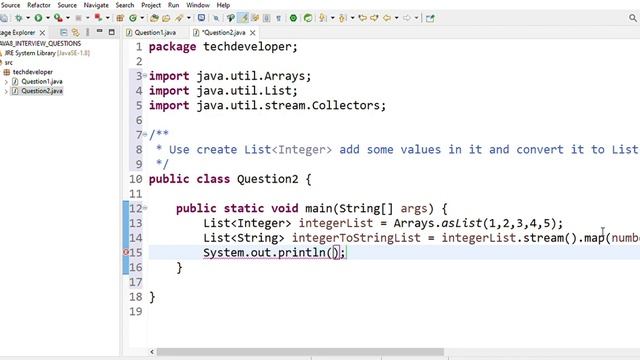Click the Last Edit Location arrow icon
Image resolution: width=640 pixels, height=360 pixels.
tap(362, 18)
